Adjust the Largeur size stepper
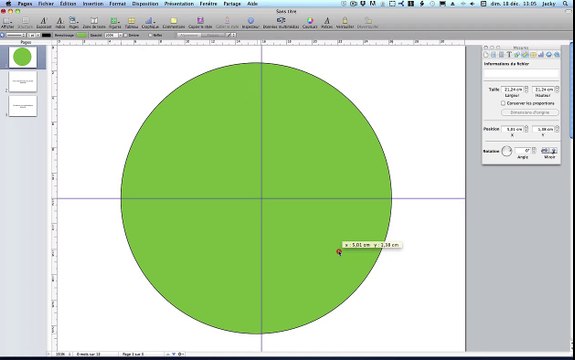The image size is (575, 360). (526, 89)
